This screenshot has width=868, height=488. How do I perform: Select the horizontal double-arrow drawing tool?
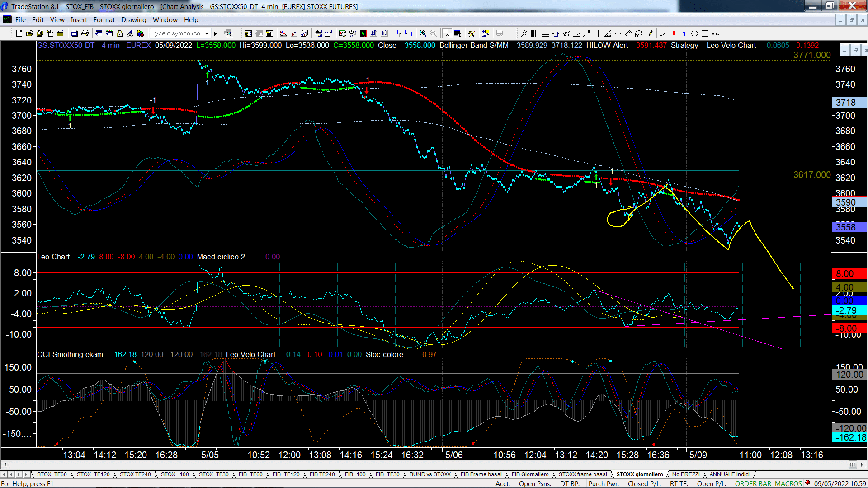(x=618, y=33)
